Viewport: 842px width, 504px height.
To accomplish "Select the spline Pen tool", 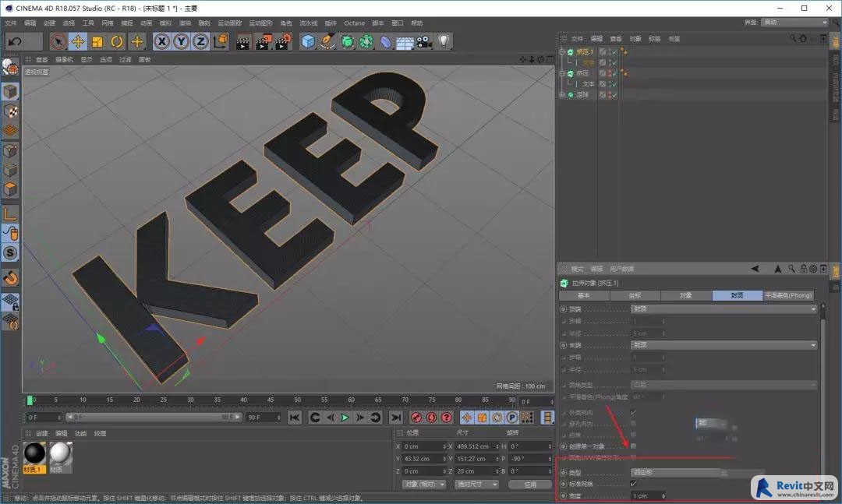I will 327,41.
